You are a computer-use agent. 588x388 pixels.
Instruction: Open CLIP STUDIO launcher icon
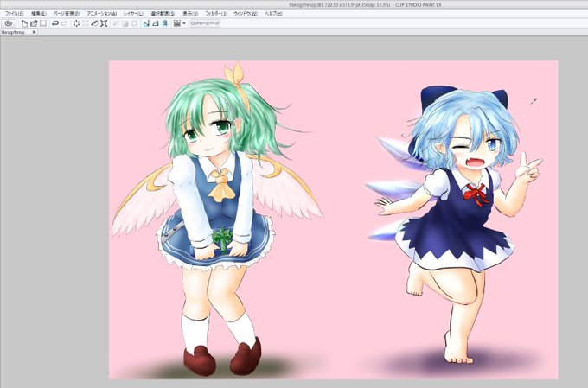(x=9, y=23)
